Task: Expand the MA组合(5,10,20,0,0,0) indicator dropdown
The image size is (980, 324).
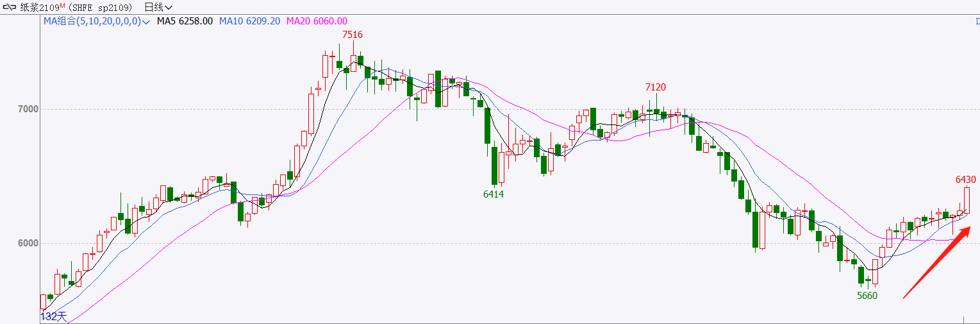Action: (x=97, y=21)
